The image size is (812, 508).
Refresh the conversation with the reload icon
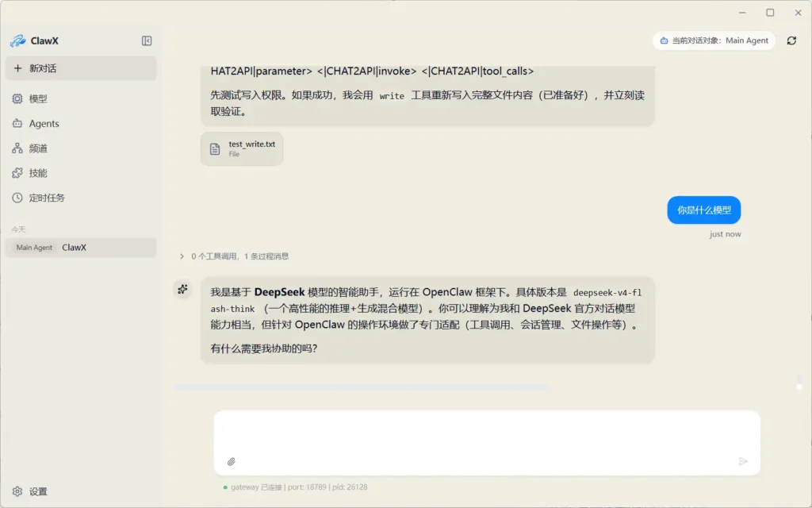(x=791, y=40)
